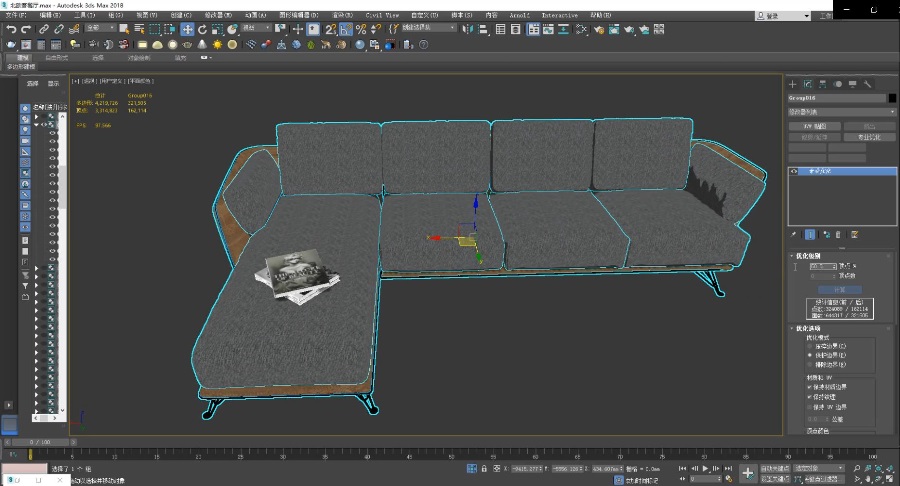Open the Create panel plus tab
This screenshot has width=900, height=486.
[793, 84]
